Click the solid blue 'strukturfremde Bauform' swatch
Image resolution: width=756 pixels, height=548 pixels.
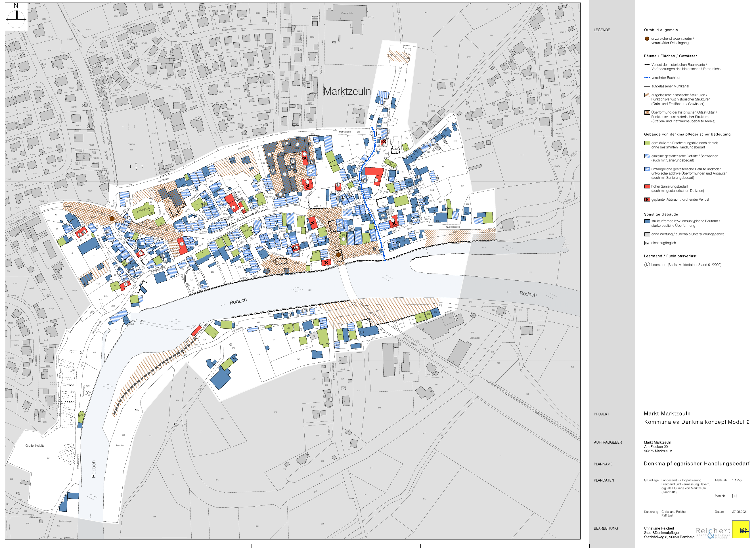[647, 221]
